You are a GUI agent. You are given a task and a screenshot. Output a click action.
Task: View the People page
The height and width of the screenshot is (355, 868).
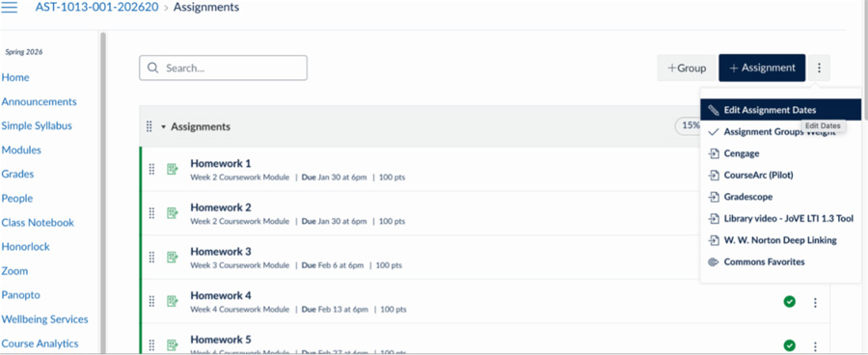point(17,199)
